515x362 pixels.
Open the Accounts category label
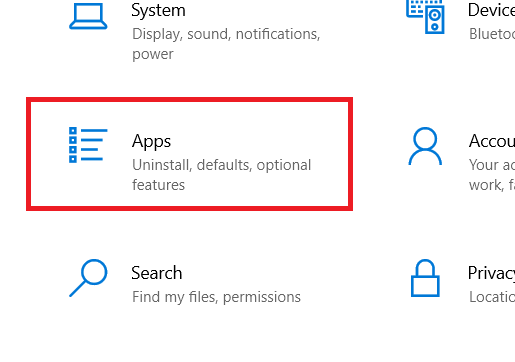[x=492, y=141]
